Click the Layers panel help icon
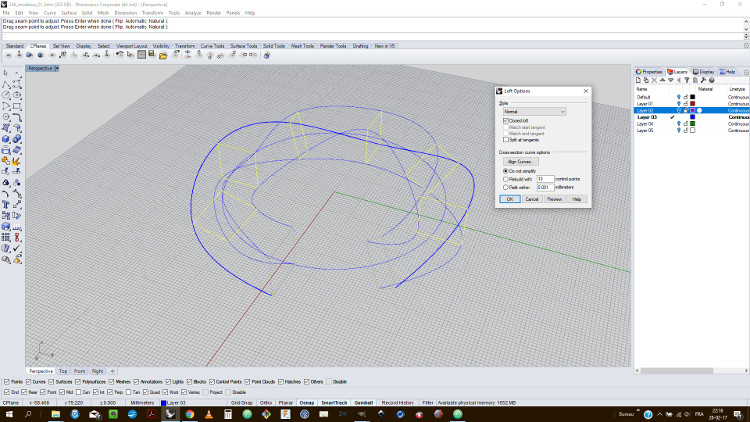Viewport: 750px width, 422px height. coord(711,80)
